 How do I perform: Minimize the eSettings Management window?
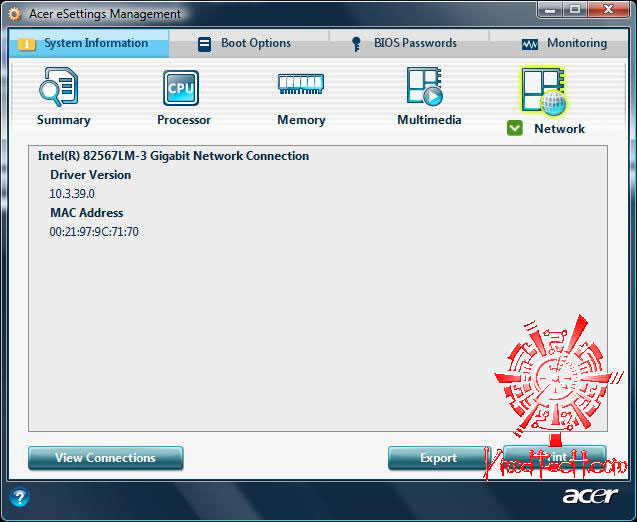point(550,10)
